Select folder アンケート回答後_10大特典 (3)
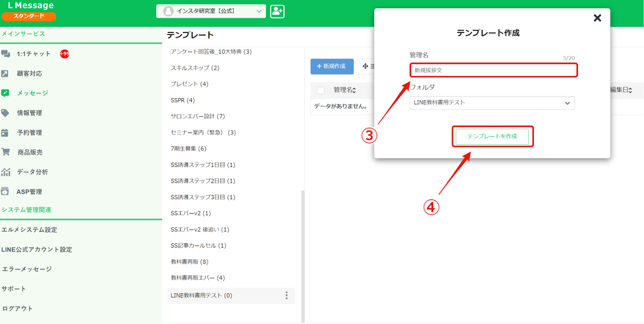The image size is (644, 324). pyautogui.click(x=211, y=52)
